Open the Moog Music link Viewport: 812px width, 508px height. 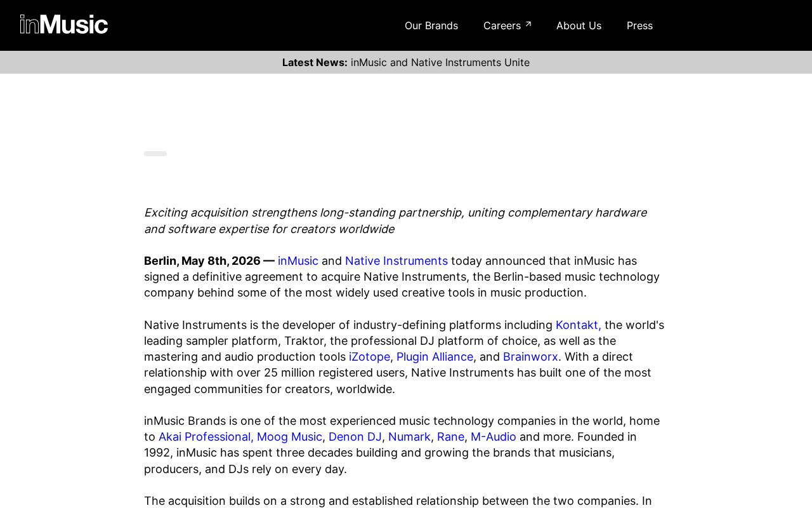click(289, 437)
